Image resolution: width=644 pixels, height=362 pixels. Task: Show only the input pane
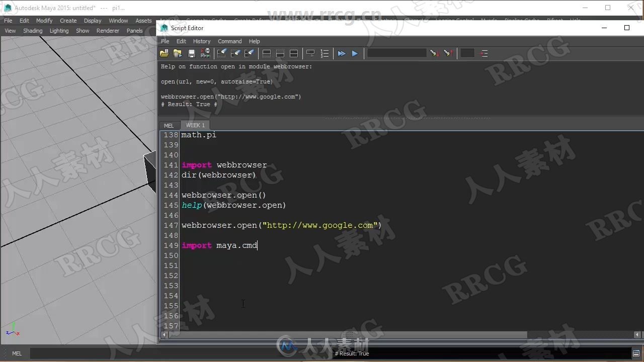[280, 53]
